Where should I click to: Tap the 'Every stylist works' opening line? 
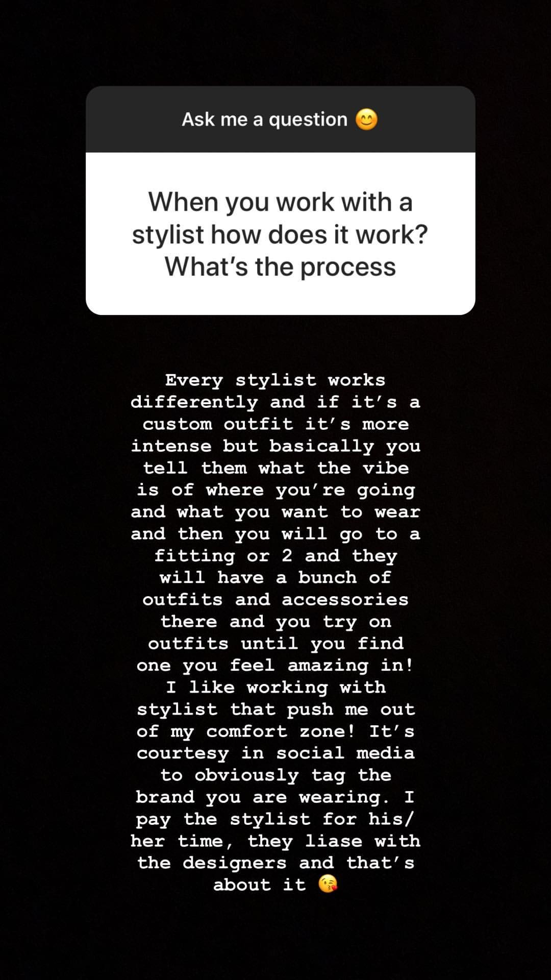click(275, 380)
